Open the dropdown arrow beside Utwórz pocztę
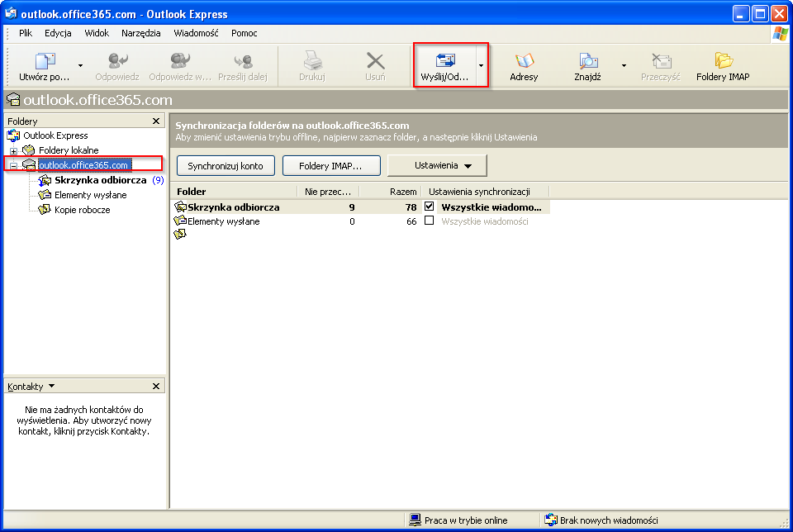793x532 pixels. coord(80,66)
